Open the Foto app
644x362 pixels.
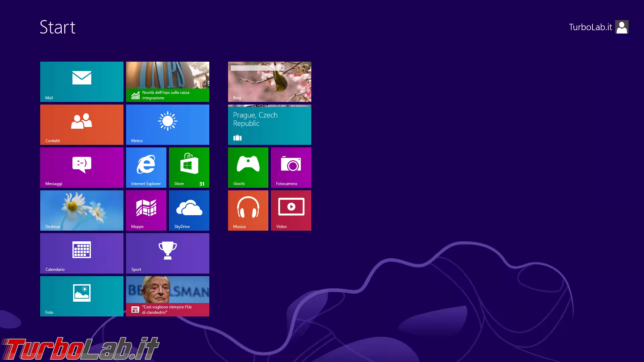(82, 296)
